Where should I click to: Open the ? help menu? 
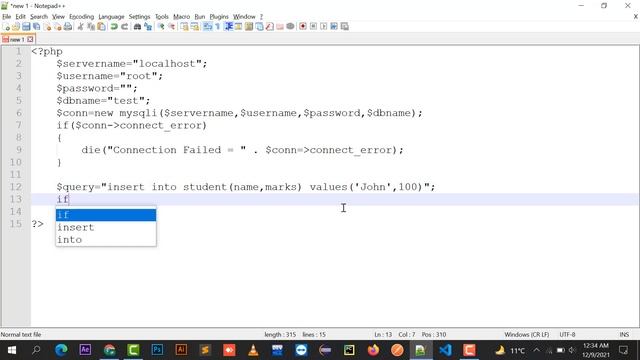[x=261, y=17]
